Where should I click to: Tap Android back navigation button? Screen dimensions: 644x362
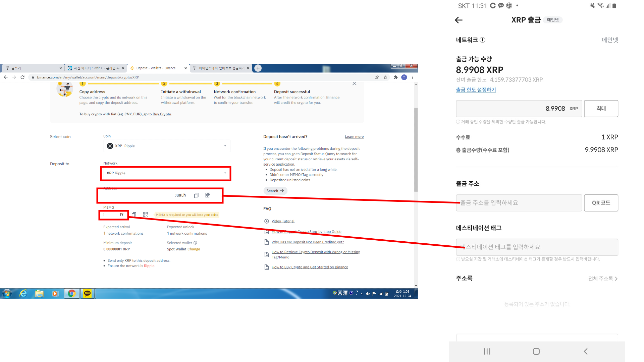point(586,351)
